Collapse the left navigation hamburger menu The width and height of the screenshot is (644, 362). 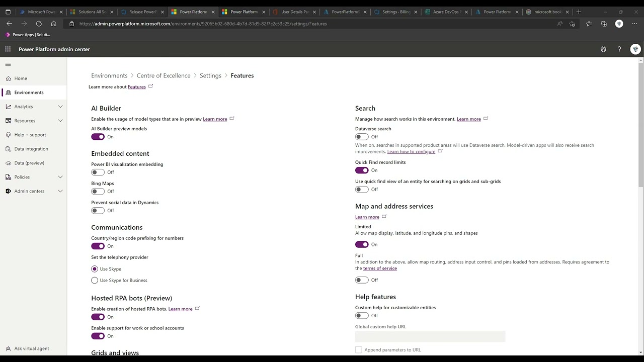coord(8,64)
